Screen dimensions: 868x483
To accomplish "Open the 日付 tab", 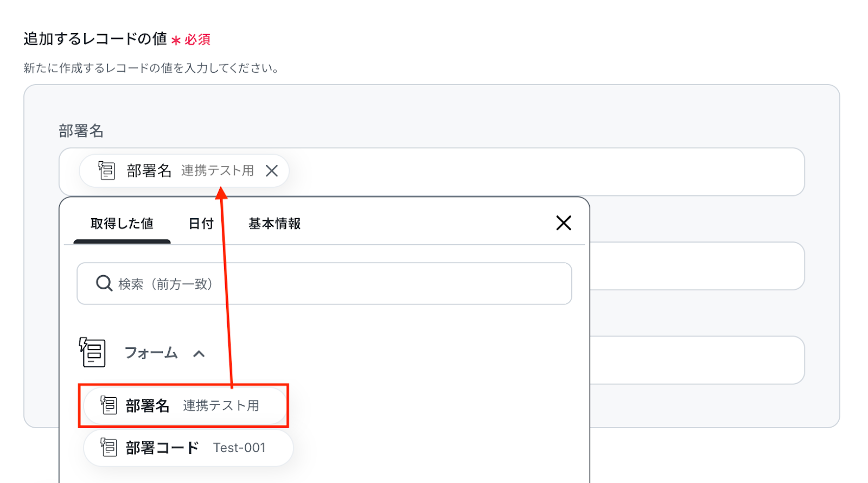I will 201,224.
